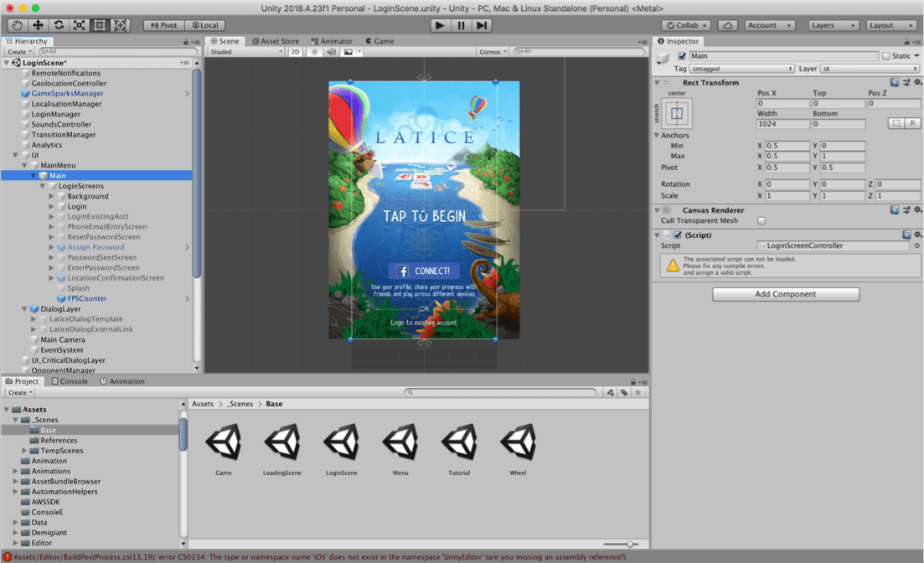
Task: Toggle 2D scene view mode
Action: click(x=295, y=52)
